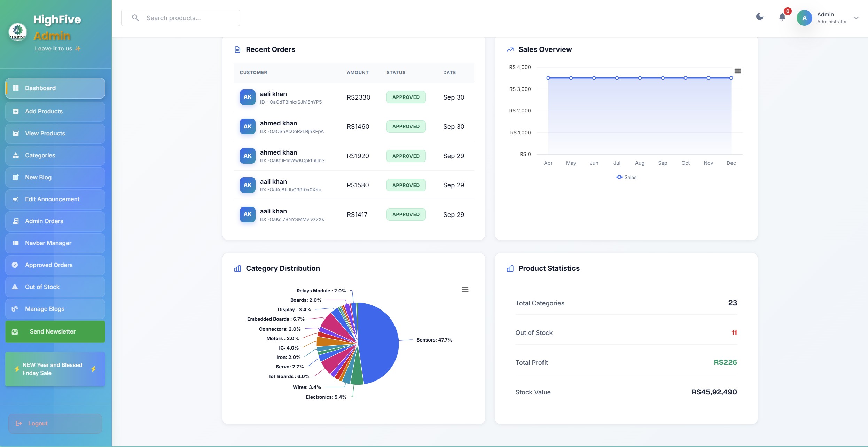This screenshot has height=447, width=868.
Task: Open the Category Distribution chart menu icon
Action: (465, 290)
